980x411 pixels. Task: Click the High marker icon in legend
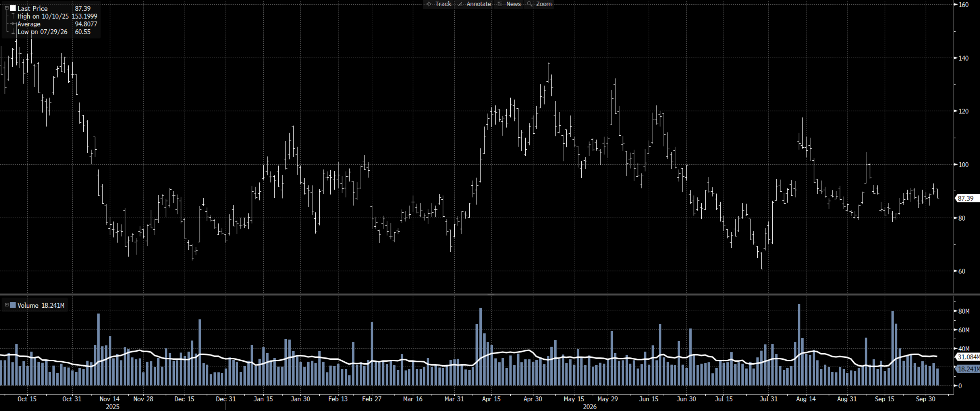coord(13,16)
